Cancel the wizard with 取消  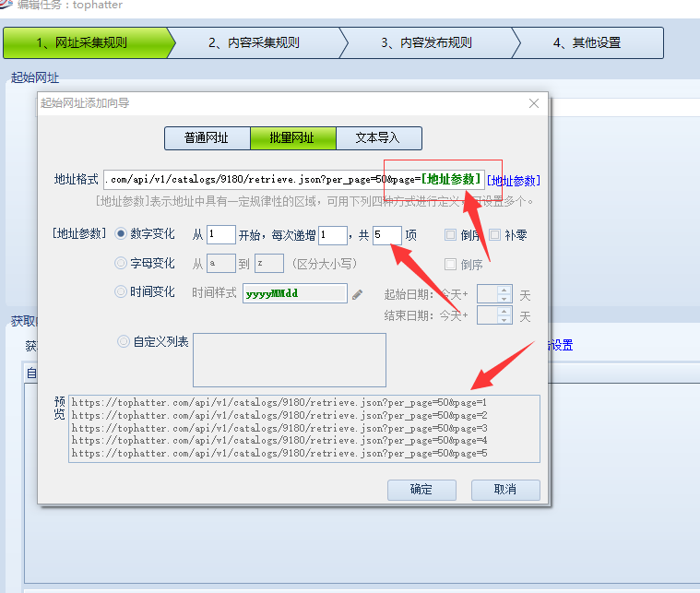click(x=505, y=490)
